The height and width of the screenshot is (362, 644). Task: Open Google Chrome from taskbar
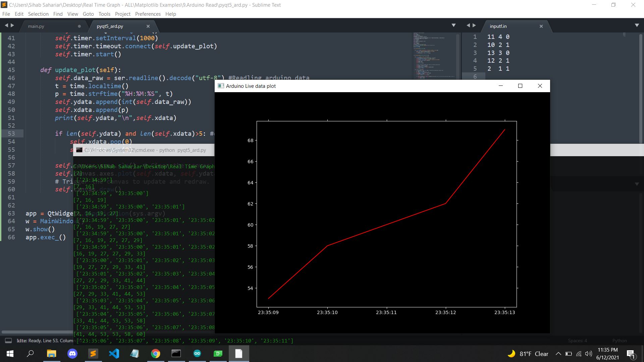pyautogui.click(x=155, y=354)
